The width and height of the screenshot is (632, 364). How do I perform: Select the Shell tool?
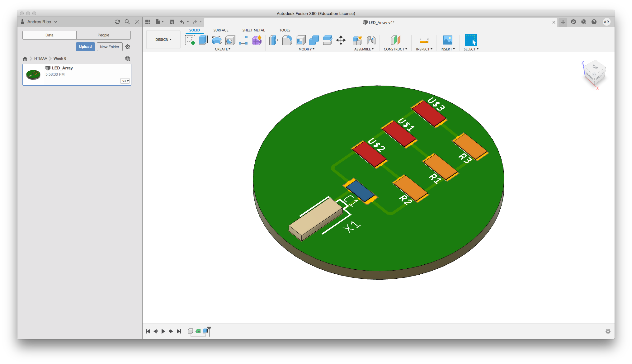300,40
